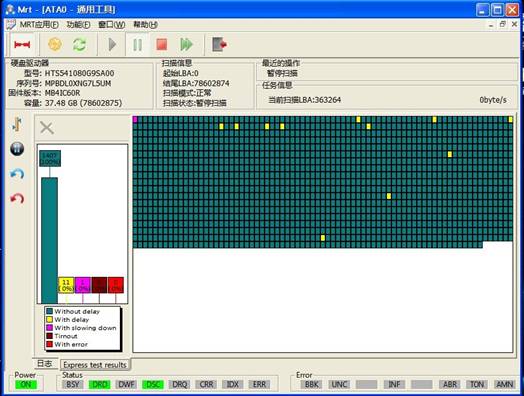The width and height of the screenshot is (524, 396).
Task: Click the yellow With delay count box
Action: (66, 285)
